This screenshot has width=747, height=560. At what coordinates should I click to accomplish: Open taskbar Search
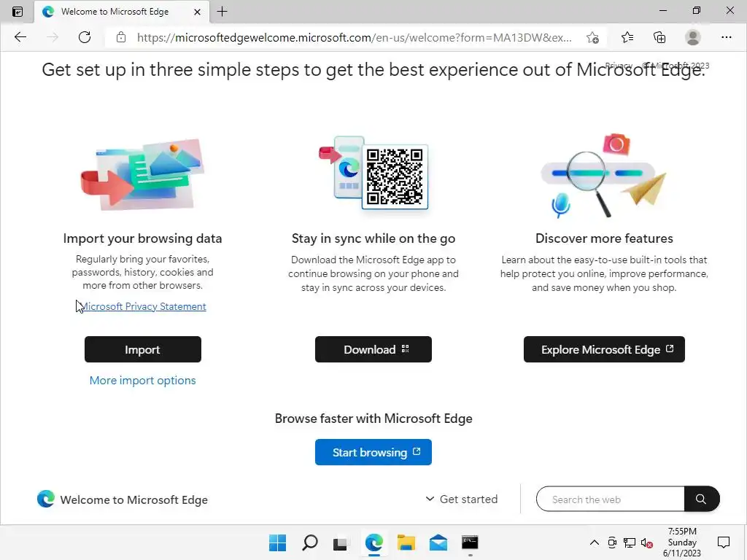(x=309, y=542)
